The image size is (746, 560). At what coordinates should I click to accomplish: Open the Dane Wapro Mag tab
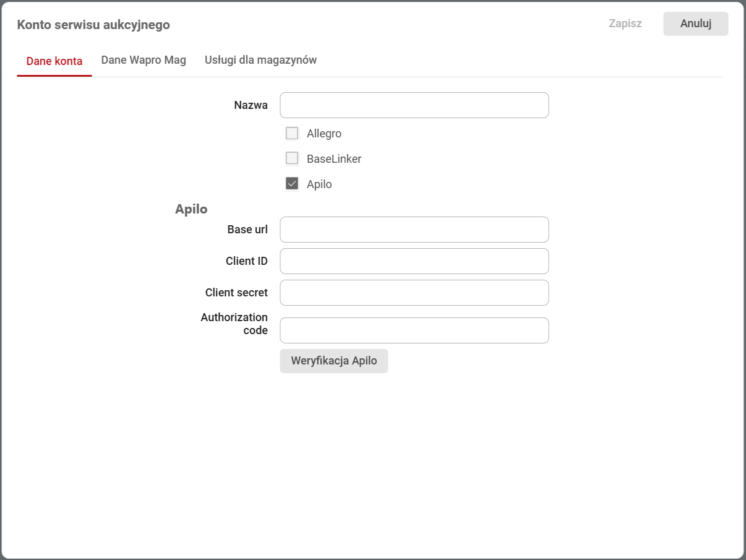point(144,60)
